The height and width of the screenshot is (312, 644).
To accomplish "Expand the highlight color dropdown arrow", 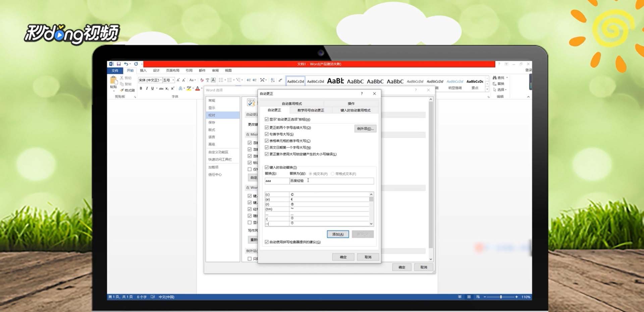I will [193, 88].
